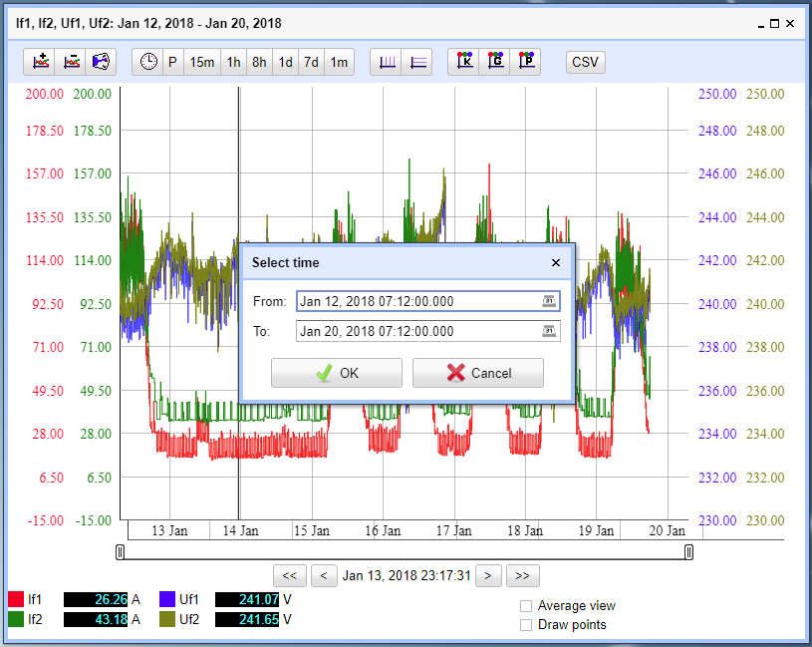Click the 15 Jan axis label
The width and height of the screenshot is (812, 647).
[312, 531]
